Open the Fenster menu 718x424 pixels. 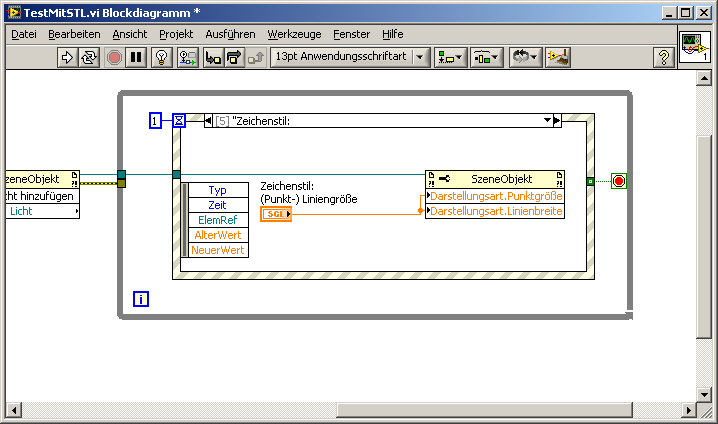[x=352, y=34]
